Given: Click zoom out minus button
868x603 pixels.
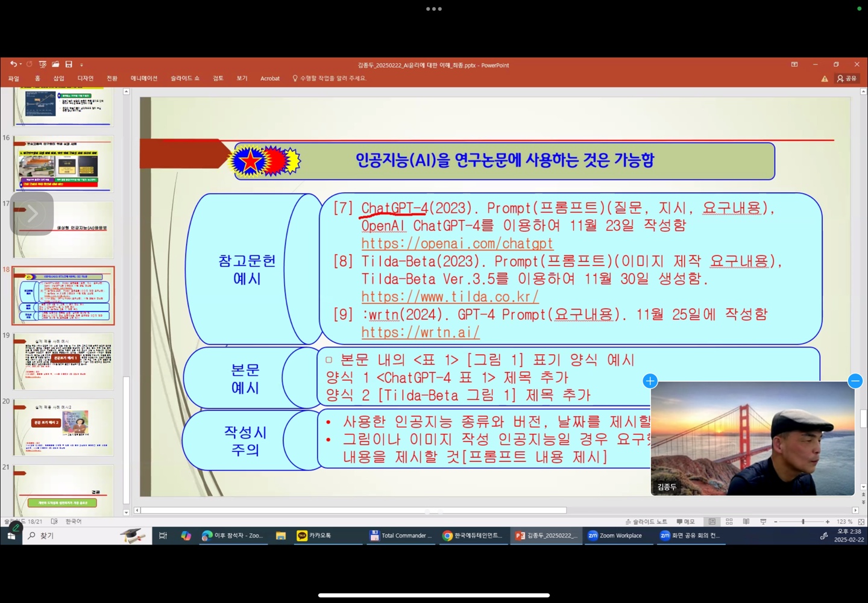Looking at the screenshot, I should 776,522.
